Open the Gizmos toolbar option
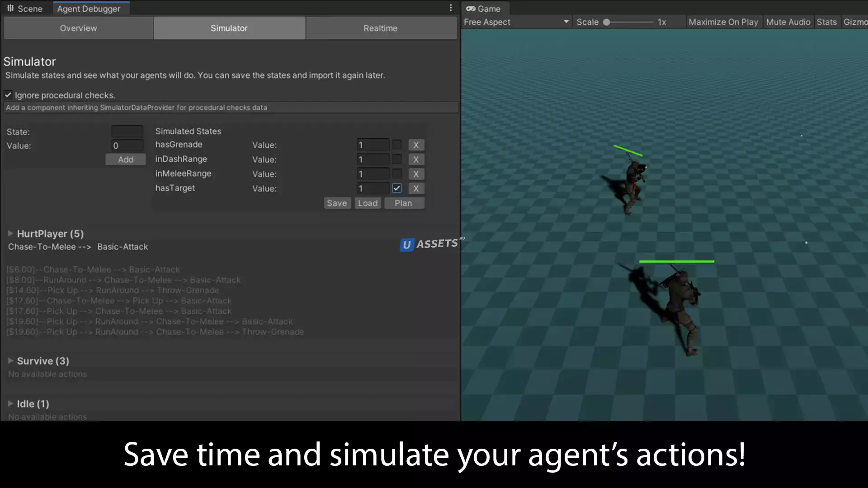Viewport: 868px width, 488px height. [x=854, y=22]
